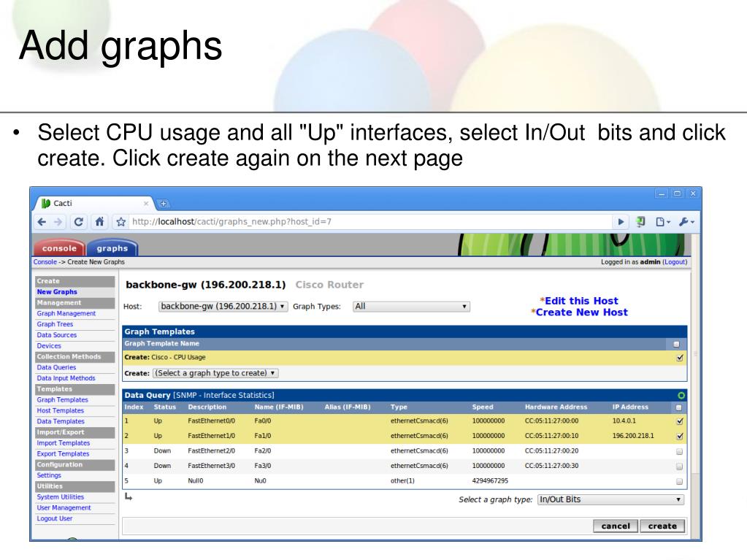The image size is (747, 560).
Task: Open Host Templates in the sidebar
Action: point(61,410)
